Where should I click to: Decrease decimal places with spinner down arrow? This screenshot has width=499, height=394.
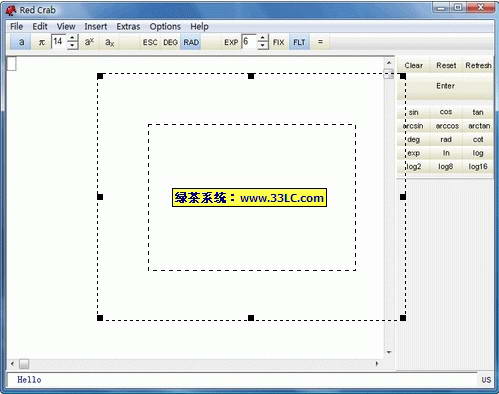click(x=263, y=46)
